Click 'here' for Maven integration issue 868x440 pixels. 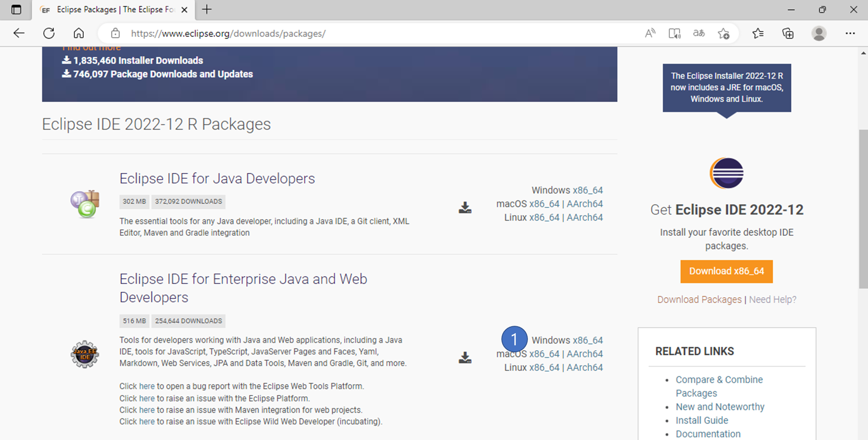146,410
